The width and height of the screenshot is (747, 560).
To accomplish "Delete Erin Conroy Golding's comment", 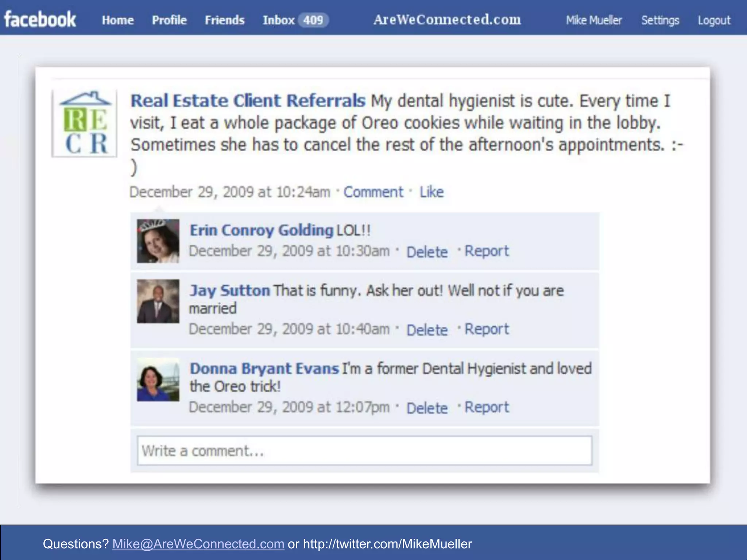I will click(427, 252).
